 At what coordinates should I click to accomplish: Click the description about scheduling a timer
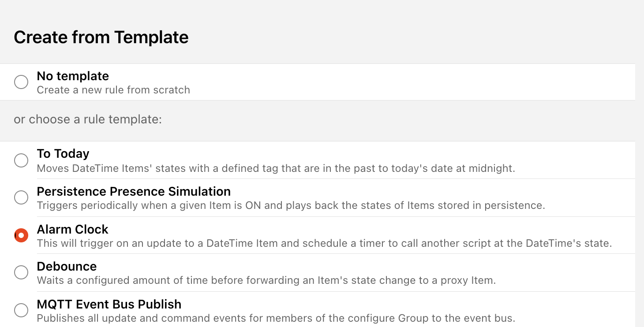point(324,243)
